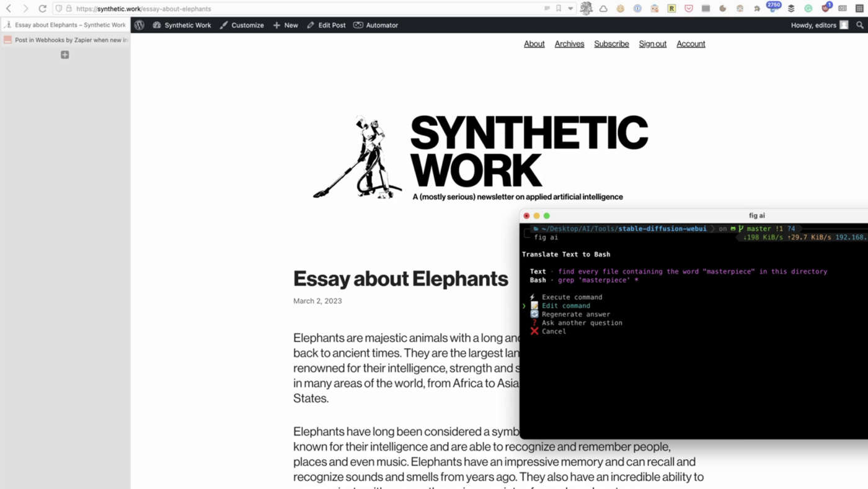868x489 pixels.
Task: Open the extensions puzzle piece icon
Action: [x=757, y=9]
